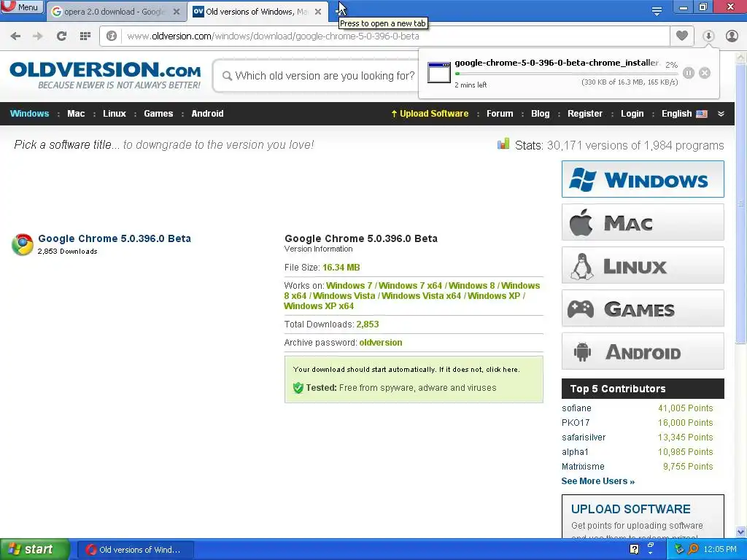Click the big Mac platform button
The image size is (747, 560).
643,222
